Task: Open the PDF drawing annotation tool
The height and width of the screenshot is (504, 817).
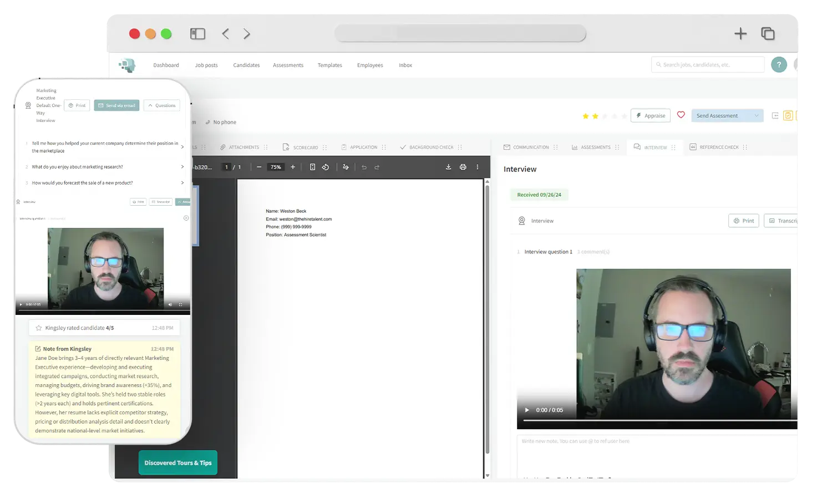Action: [346, 167]
